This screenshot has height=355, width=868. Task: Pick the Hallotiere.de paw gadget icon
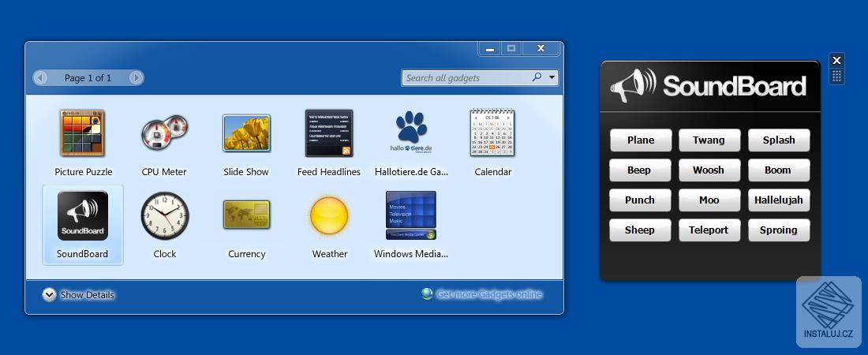click(411, 133)
